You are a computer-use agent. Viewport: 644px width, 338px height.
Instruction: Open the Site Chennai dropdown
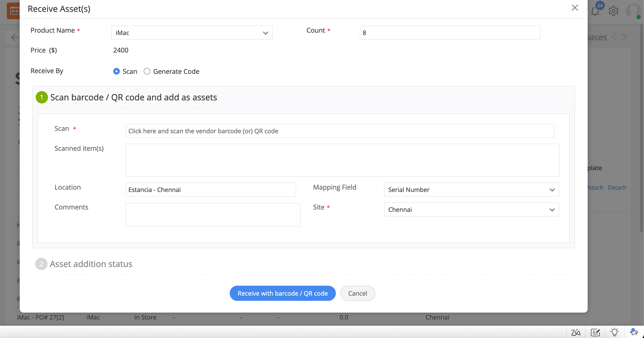(x=471, y=209)
